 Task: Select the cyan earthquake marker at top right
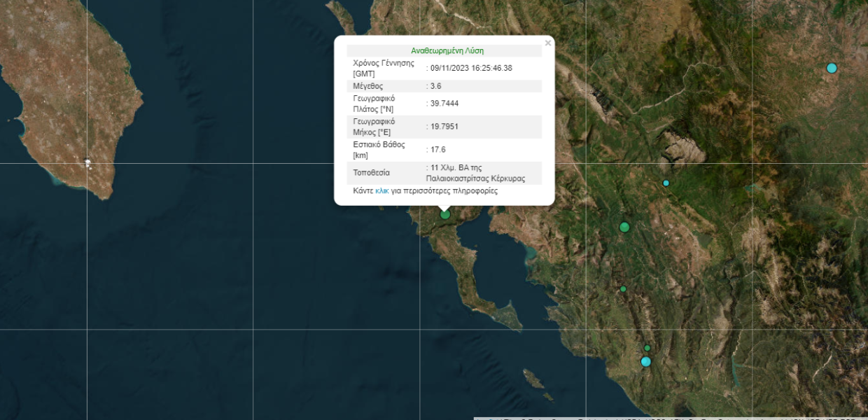pos(832,68)
